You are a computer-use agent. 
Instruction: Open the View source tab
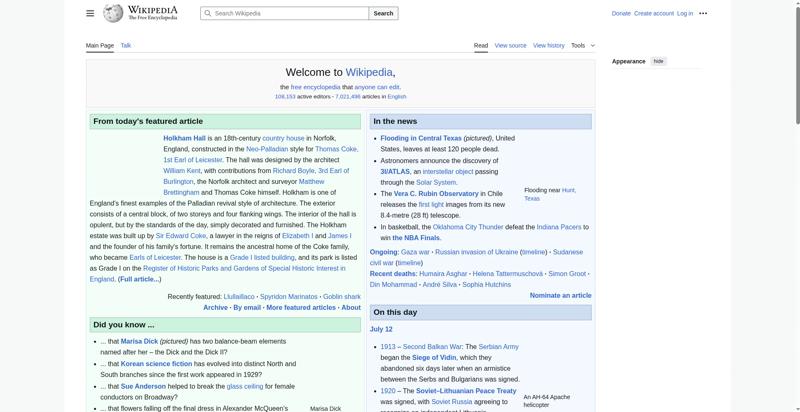[x=510, y=45]
